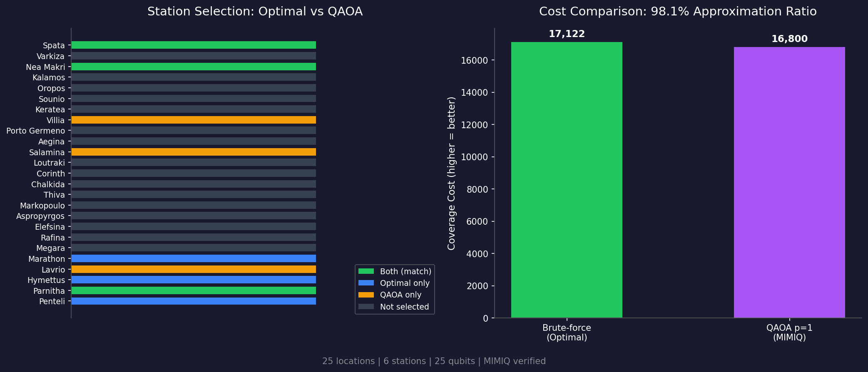The height and width of the screenshot is (372, 868).
Task: Click the 'Station Selection: Optimal vs QAOA' title
Action: pyautogui.click(x=255, y=12)
